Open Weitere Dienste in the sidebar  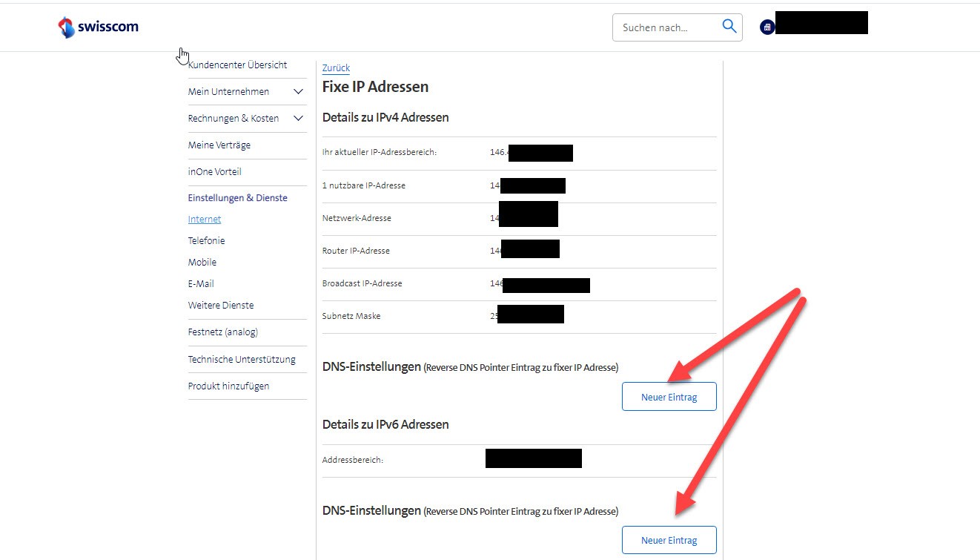[x=221, y=306]
